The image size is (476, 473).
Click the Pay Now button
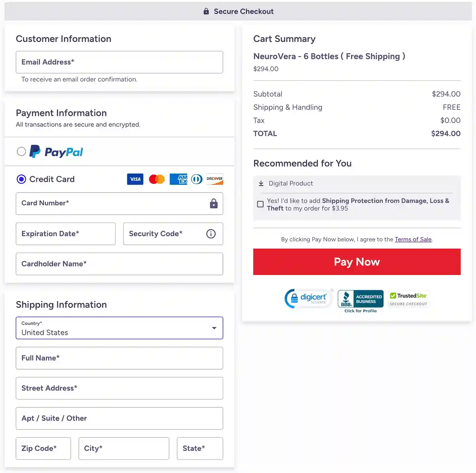point(357,262)
